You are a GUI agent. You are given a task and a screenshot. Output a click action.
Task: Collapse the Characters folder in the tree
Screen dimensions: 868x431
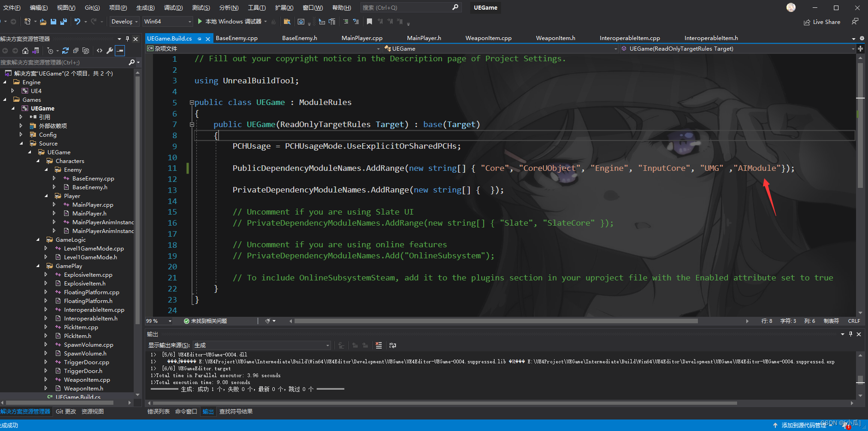38,161
